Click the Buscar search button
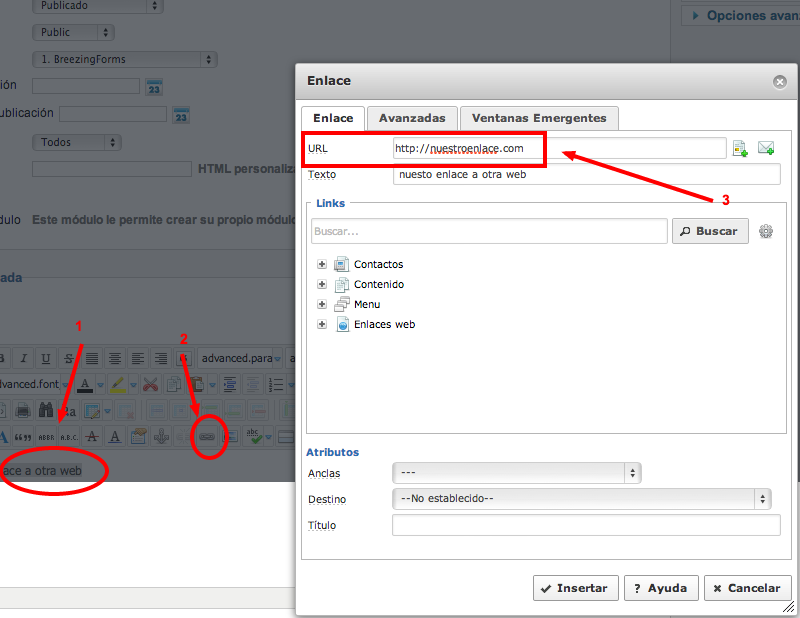The height and width of the screenshot is (618, 800). click(710, 231)
